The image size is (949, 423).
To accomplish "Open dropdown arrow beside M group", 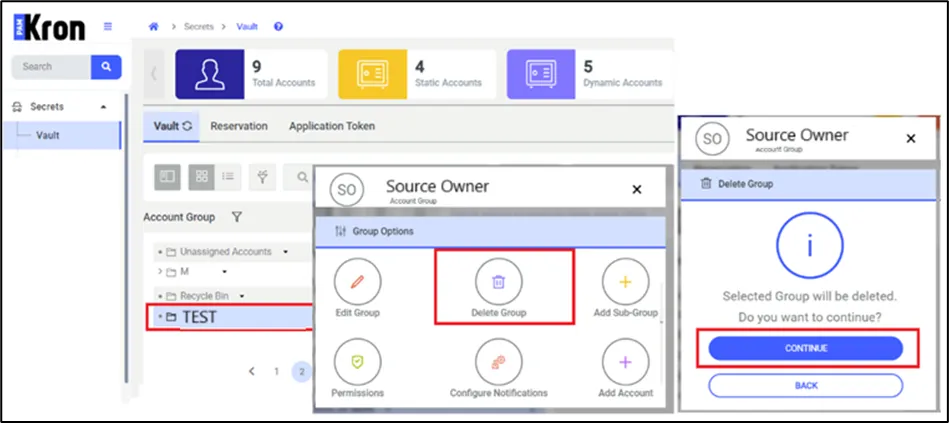I will 225,272.
